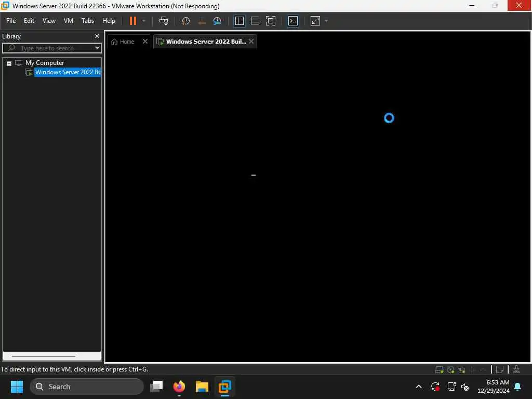532x399 pixels.
Task: Revert the VM to its snapshot
Action: 202,21
